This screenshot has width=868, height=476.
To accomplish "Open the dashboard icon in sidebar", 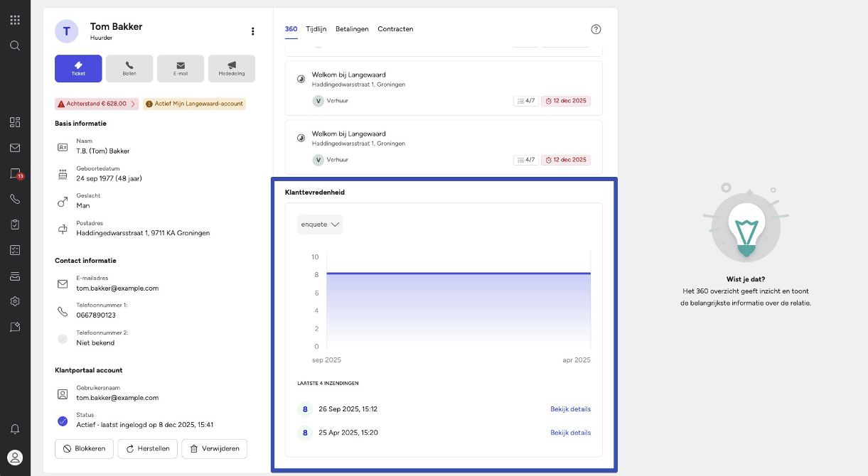I will (x=15, y=122).
